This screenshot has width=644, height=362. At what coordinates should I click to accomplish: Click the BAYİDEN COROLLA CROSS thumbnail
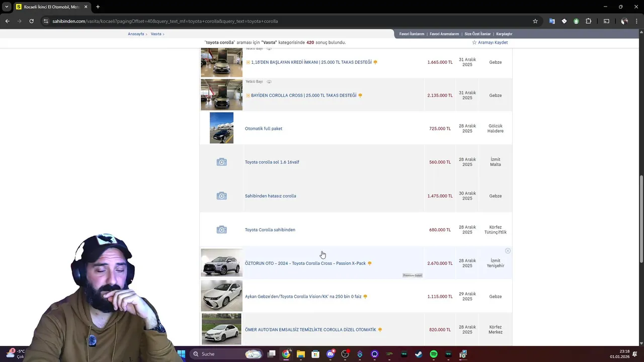tap(221, 95)
